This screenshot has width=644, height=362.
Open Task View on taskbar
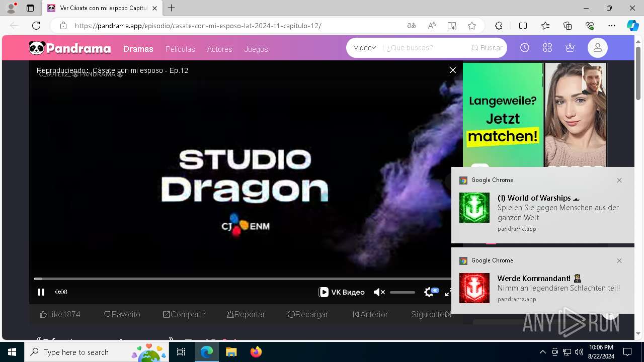pyautogui.click(x=181, y=352)
